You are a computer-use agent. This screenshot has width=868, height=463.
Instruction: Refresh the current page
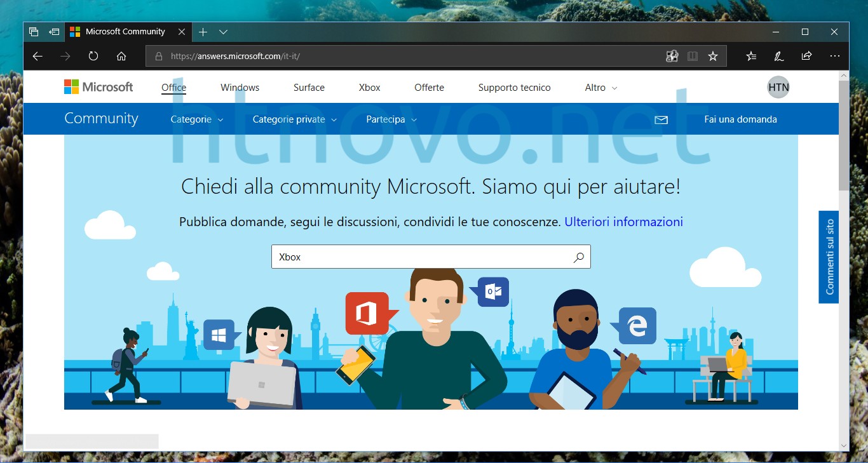click(x=93, y=56)
